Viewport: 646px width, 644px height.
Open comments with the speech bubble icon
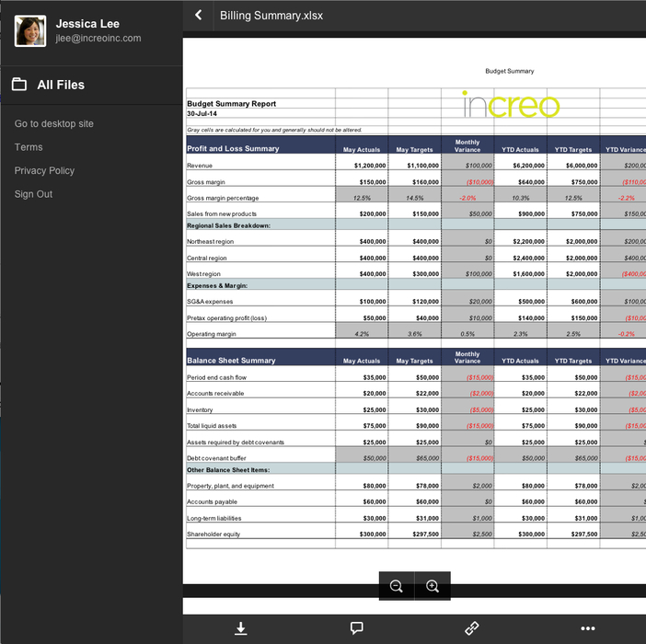point(356,628)
